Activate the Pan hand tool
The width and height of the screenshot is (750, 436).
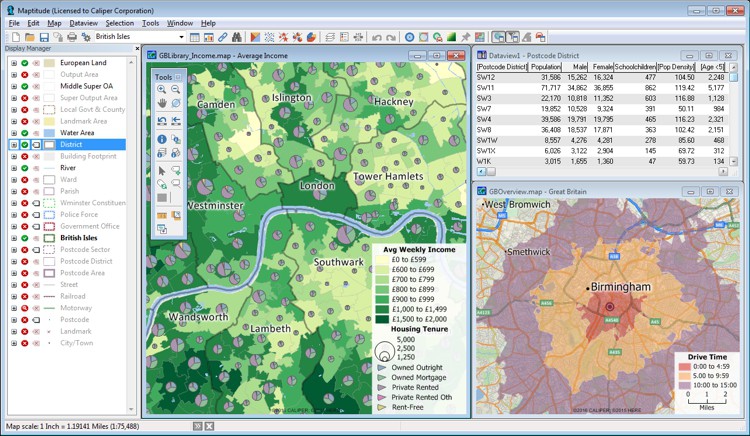(162, 104)
